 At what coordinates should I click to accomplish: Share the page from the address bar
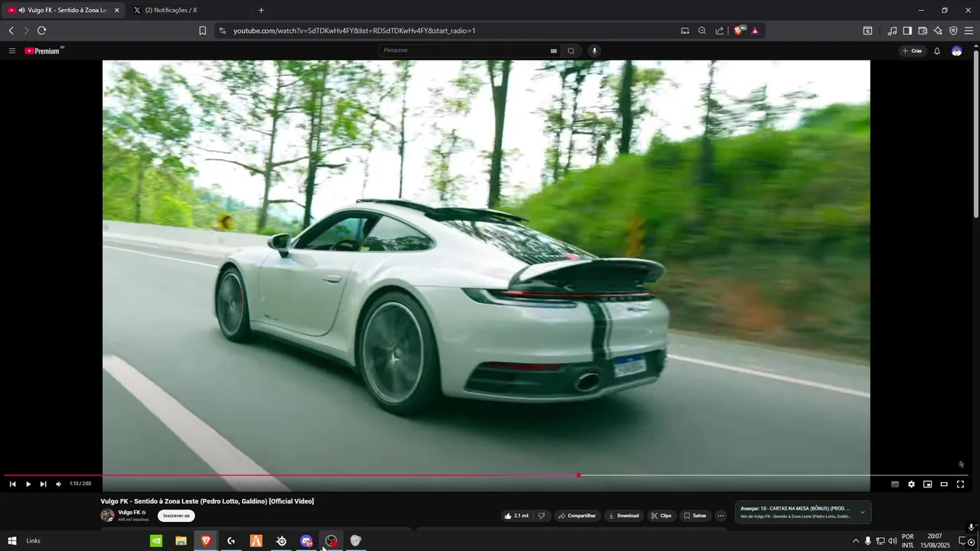pyautogui.click(x=720, y=31)
